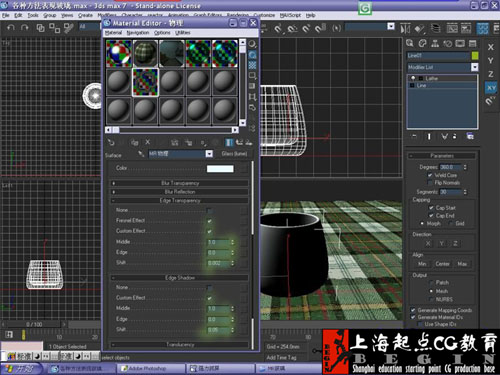The height and width of the screenshot is (375, 500).
Task: Toggle Show End Result in Material Editor
Action: (x=229, y=143)
